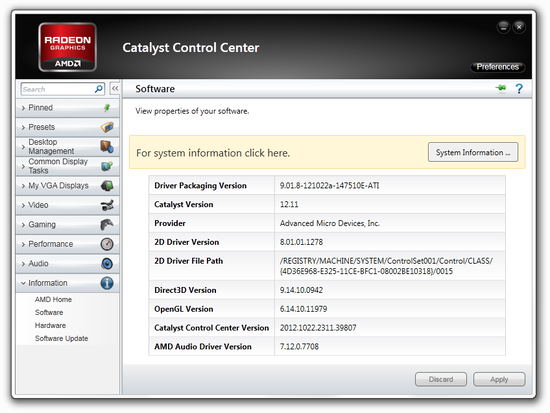Image resolution: width=550 pixels, height=413 pixels.
Task: Click the 'OpenGL Version' label
Action: pyautogui.click(x=184, y=309)
